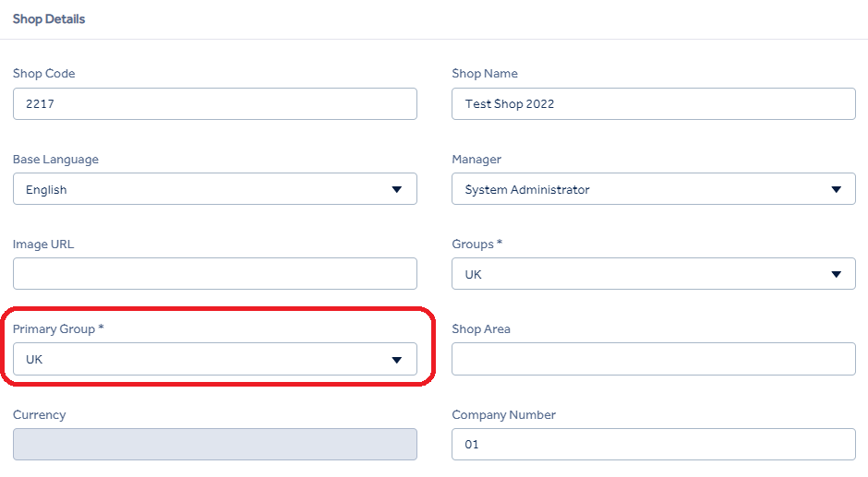Open the Manager combo showing System Administrator

654,189
